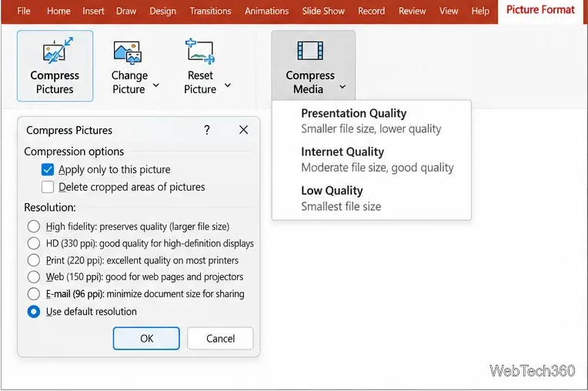Select Use default resolution radio button
This screenshot has height=391, width=588.
tap(33, 312)
